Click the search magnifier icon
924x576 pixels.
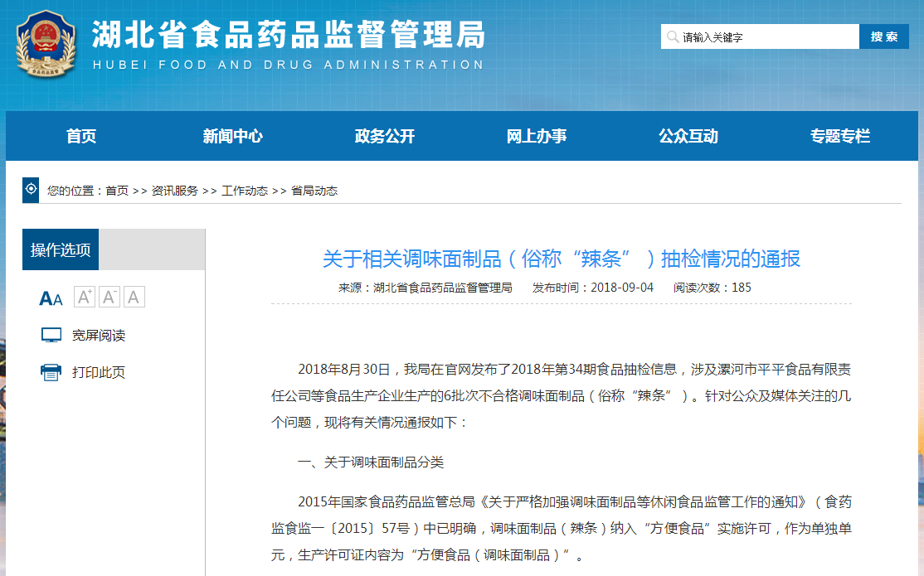click(673, 37)
